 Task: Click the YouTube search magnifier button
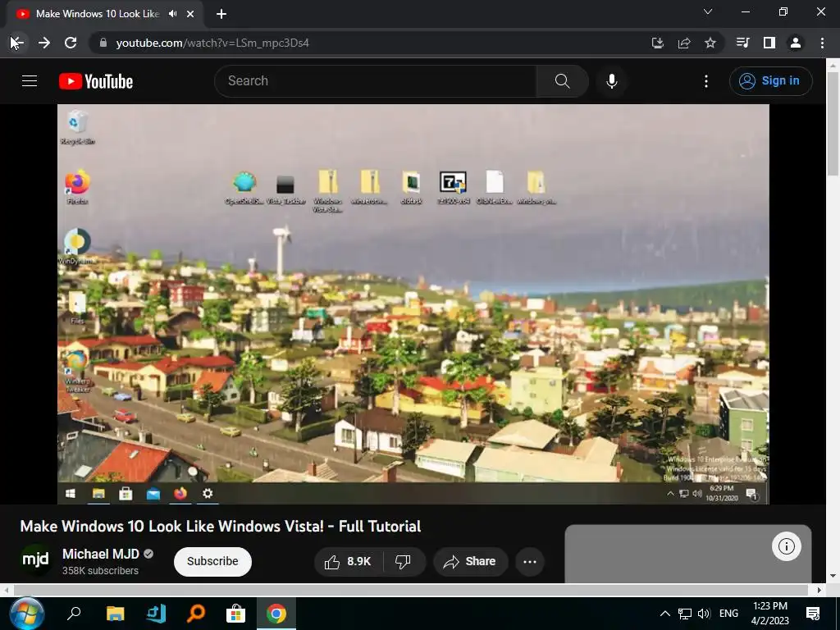pos(563,81)
